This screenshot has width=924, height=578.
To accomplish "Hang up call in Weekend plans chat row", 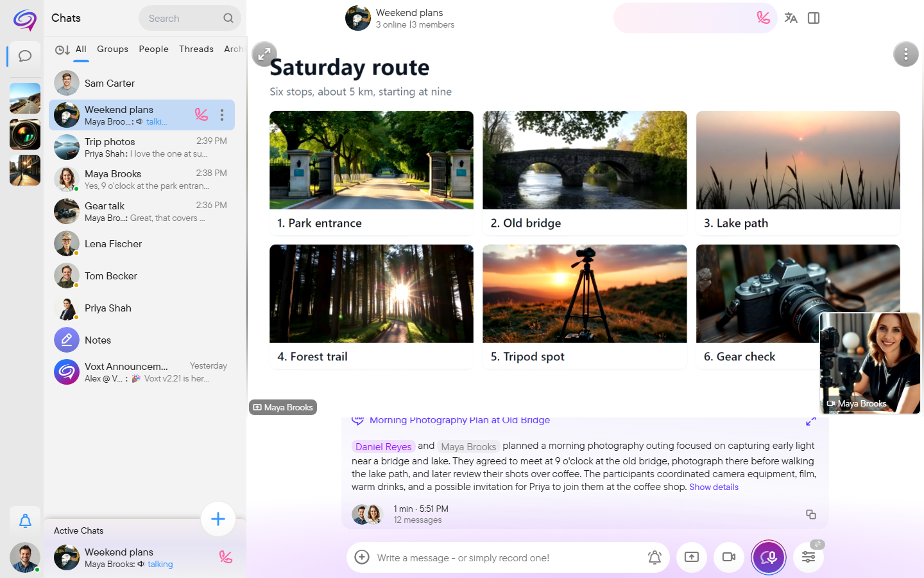I will click(x=201, y=114).
